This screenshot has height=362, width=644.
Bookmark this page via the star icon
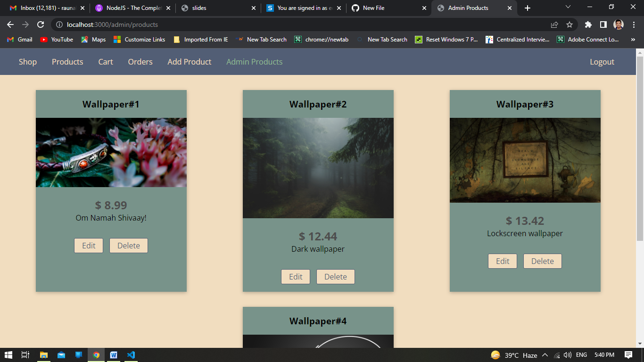[569, 25]
